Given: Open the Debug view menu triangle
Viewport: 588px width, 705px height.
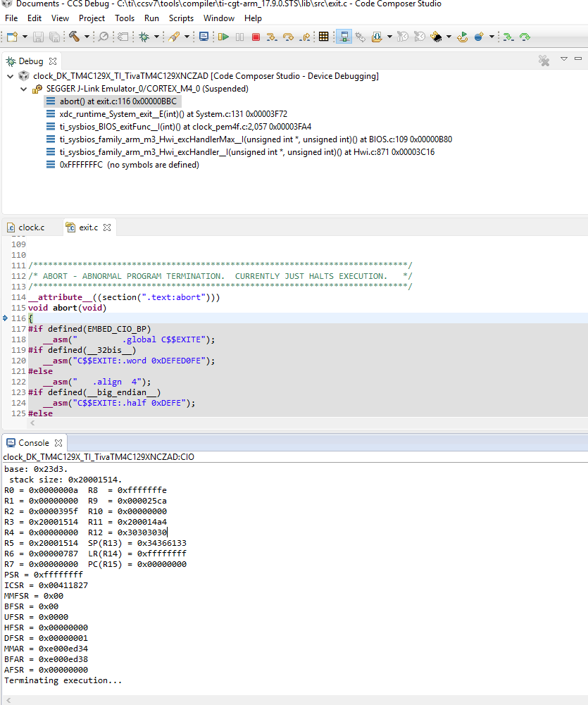Looking at the screenshot, I should pyautogui.click(x=564, y=59).
